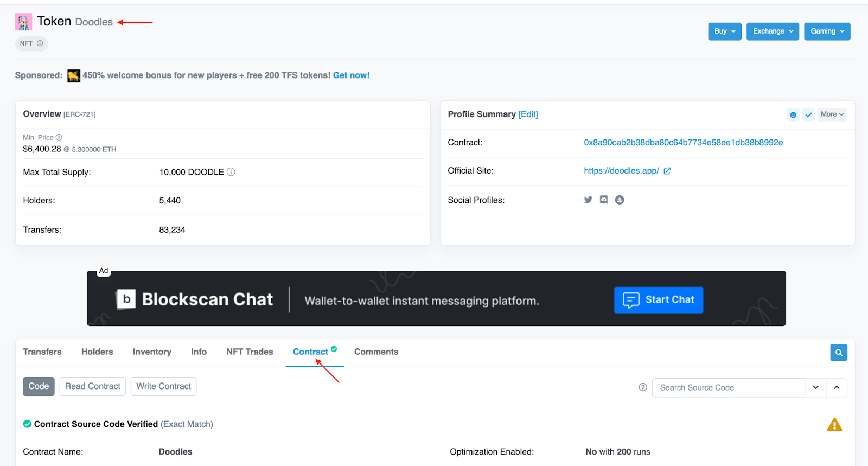Image resolution: width=868 pixels, height=466 pixels.
Task: Click the Contract Name value Doodles
Action: click(x=175, y=452)
